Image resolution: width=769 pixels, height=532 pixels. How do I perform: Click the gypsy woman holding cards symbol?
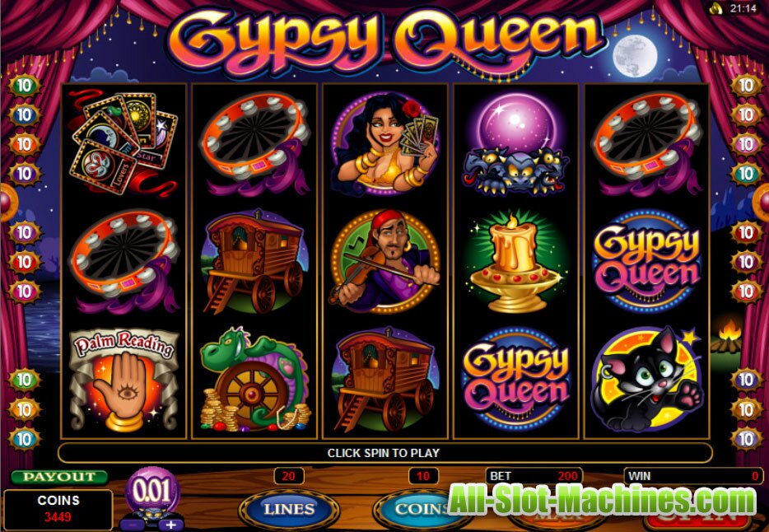pyautogui.click(x=385, y=143)
